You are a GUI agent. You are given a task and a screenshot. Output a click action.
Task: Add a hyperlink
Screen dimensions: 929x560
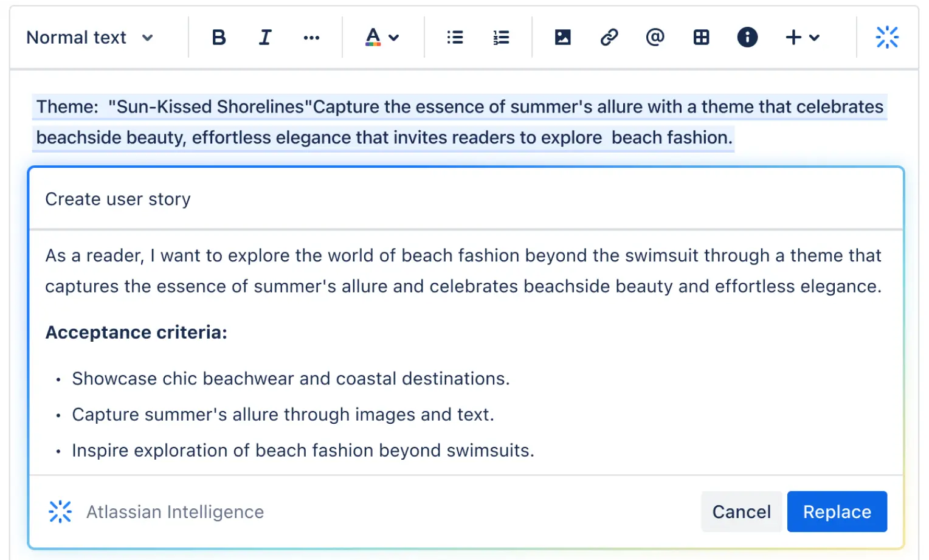pyautogui.click(x=609, y=38)
